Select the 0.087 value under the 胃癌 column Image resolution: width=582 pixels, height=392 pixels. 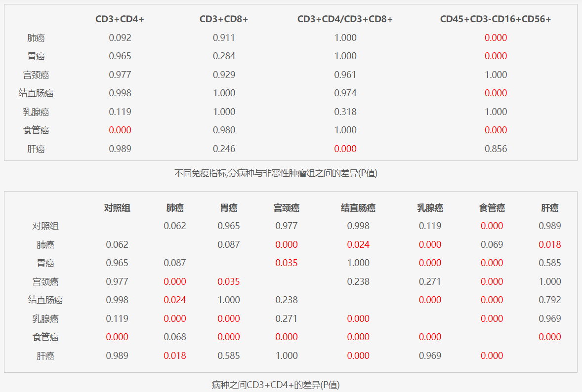[229, 244]
